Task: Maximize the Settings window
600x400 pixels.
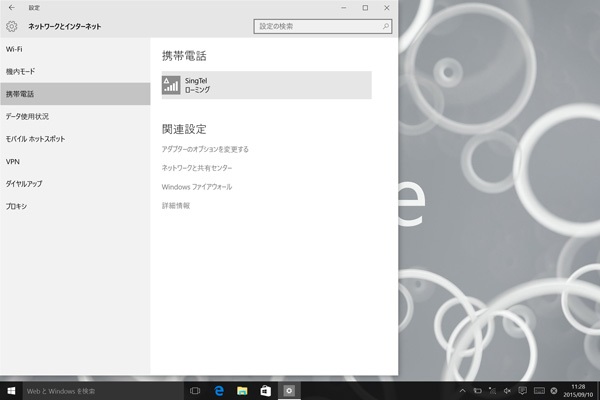Action: pos(365,8)
